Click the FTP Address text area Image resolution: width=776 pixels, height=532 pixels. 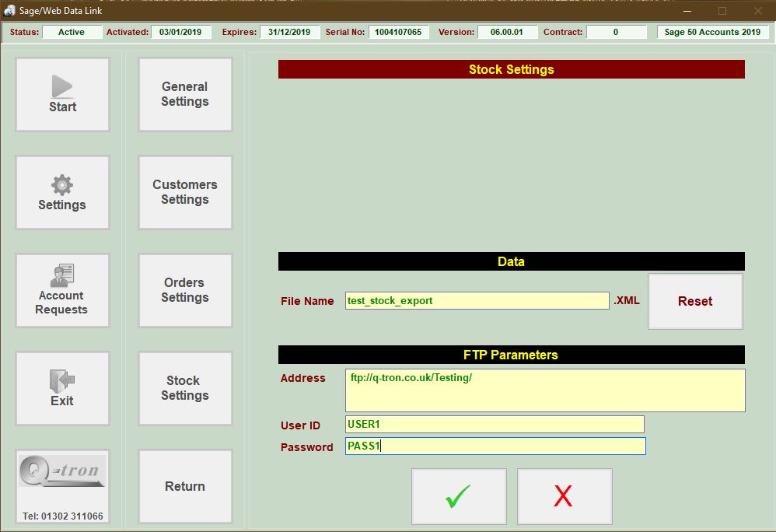[x=545, y=390]
